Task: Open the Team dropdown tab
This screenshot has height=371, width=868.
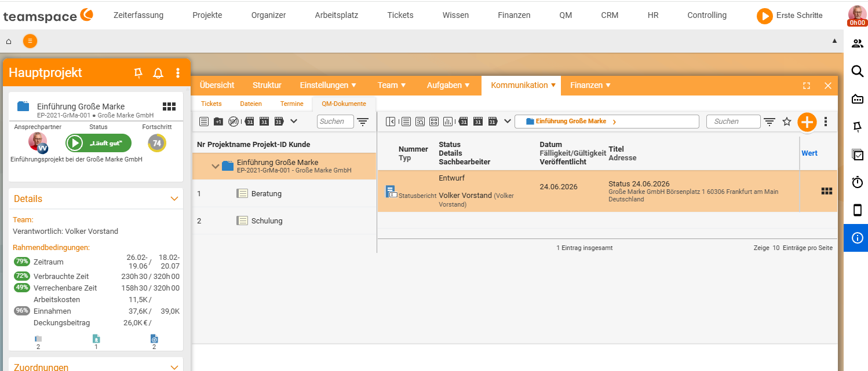Action: (x=392, y=85)
